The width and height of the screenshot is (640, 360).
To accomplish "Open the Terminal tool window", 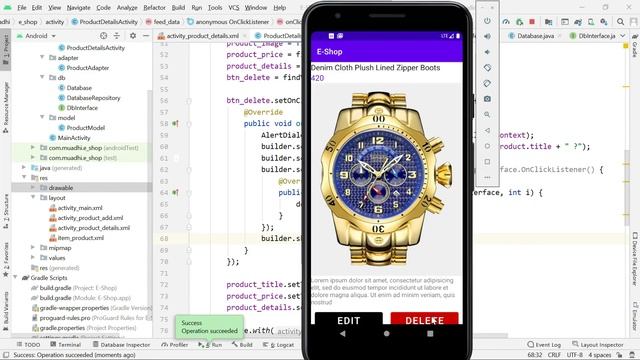I will [x=65, y=345].
